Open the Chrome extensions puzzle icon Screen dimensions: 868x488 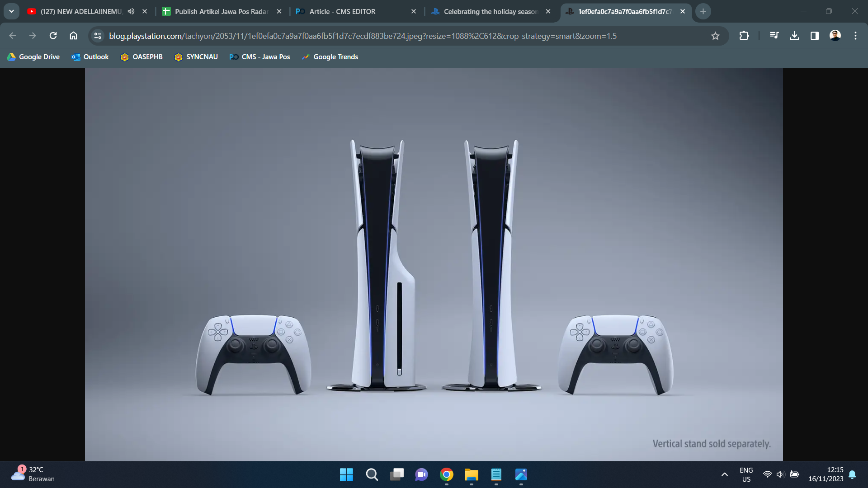pos(744,36)
